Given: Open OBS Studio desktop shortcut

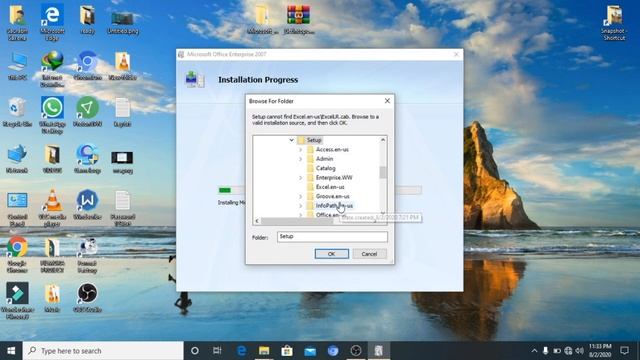Looking at the screenshot, I should (x=87, y=298).
